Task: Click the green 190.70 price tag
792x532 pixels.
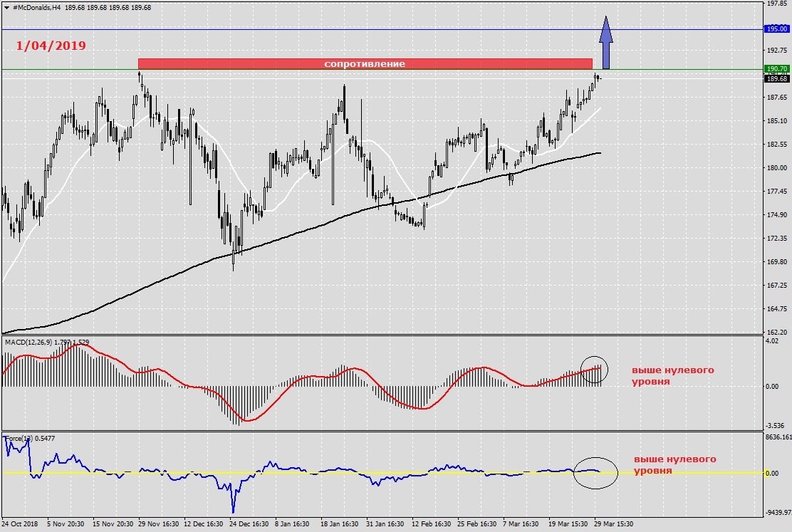Action: tap(776, 69)
